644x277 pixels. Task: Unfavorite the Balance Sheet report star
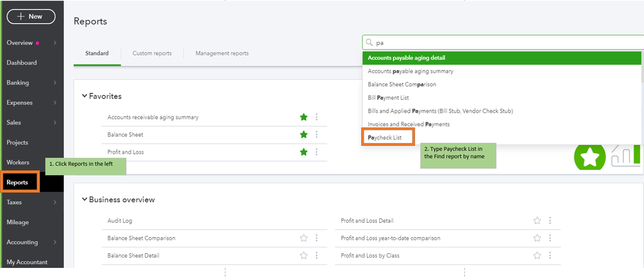(x=304, y=135)
